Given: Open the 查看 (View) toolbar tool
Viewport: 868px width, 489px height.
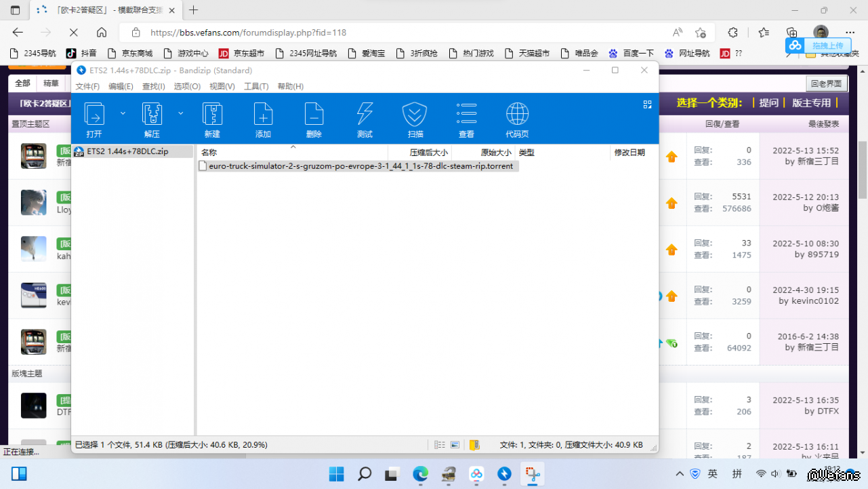Looking at the screenshot, I should [x=466, y=119].
